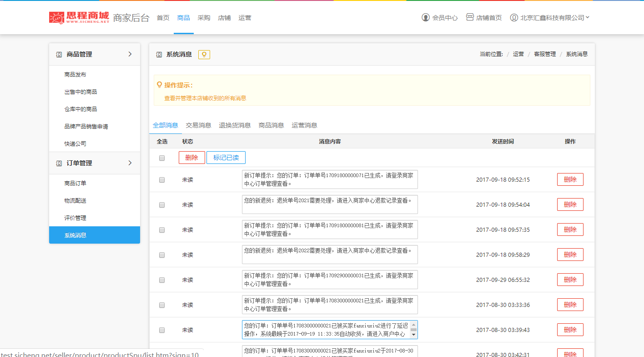Click the 会员中心 user icon
This screenshot has width=644, height=357.
coord(426,18)
